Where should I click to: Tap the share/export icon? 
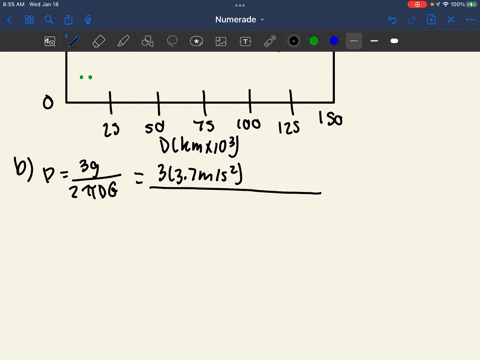coord(68,20)
